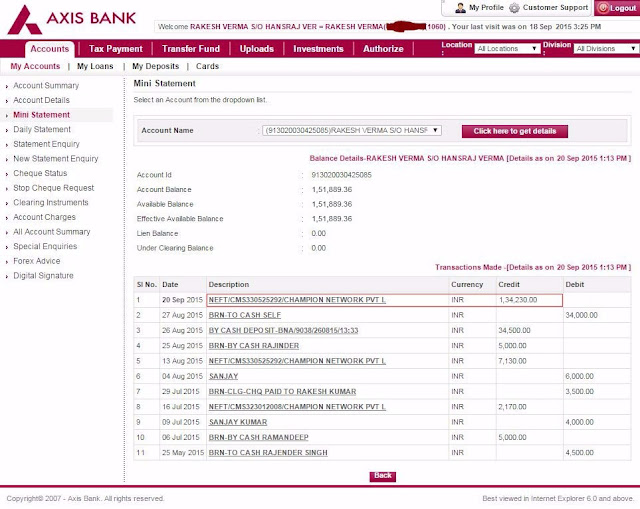Log out using the Logout button
The width and height of the screenshot is (640, 509).
617,8
